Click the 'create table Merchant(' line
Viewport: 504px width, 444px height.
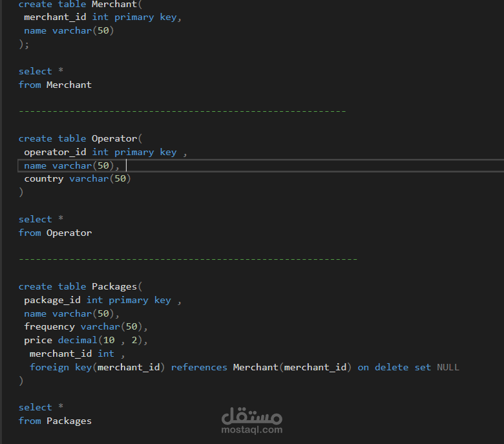click(80, 4)
